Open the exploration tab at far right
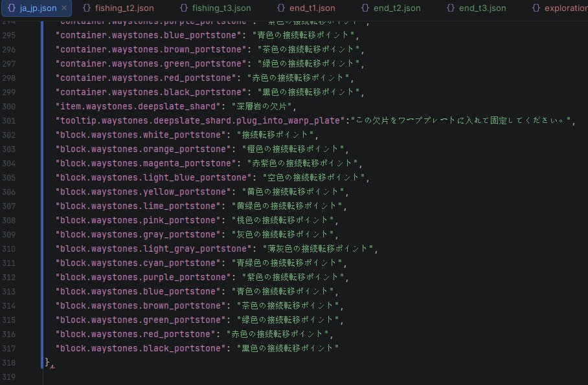 point(559,8)
